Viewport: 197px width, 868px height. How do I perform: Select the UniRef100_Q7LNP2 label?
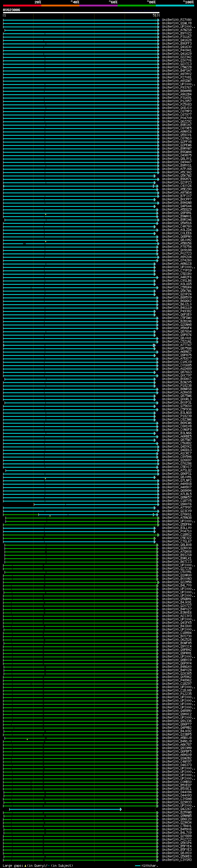pos(176,481)
